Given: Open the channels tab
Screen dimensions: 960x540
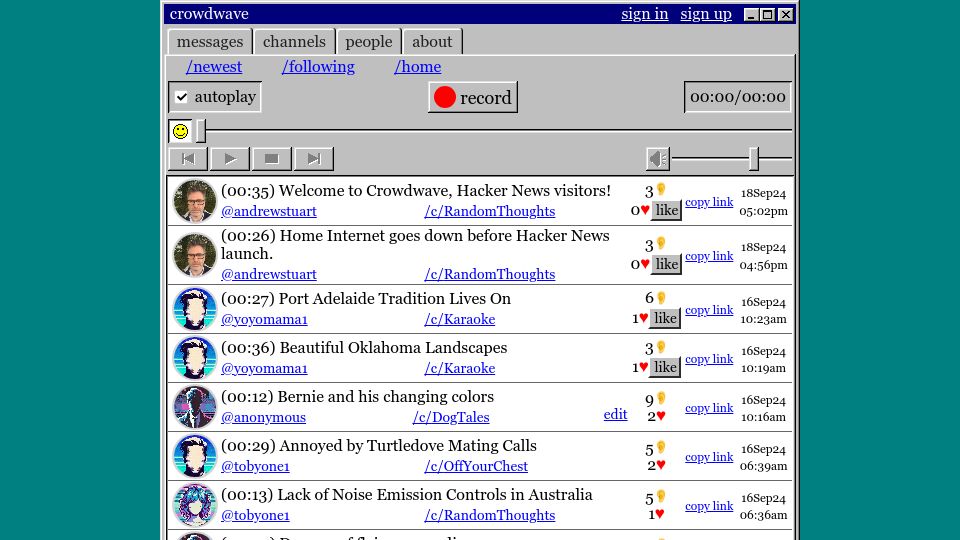Looking at the screenshot, I should [294, 42].
